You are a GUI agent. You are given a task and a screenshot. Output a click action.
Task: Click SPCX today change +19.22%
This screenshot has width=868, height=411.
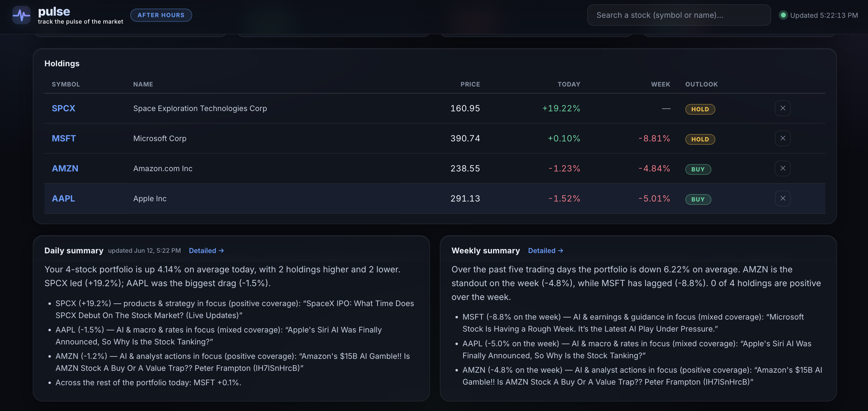click(x=561, y=108)
